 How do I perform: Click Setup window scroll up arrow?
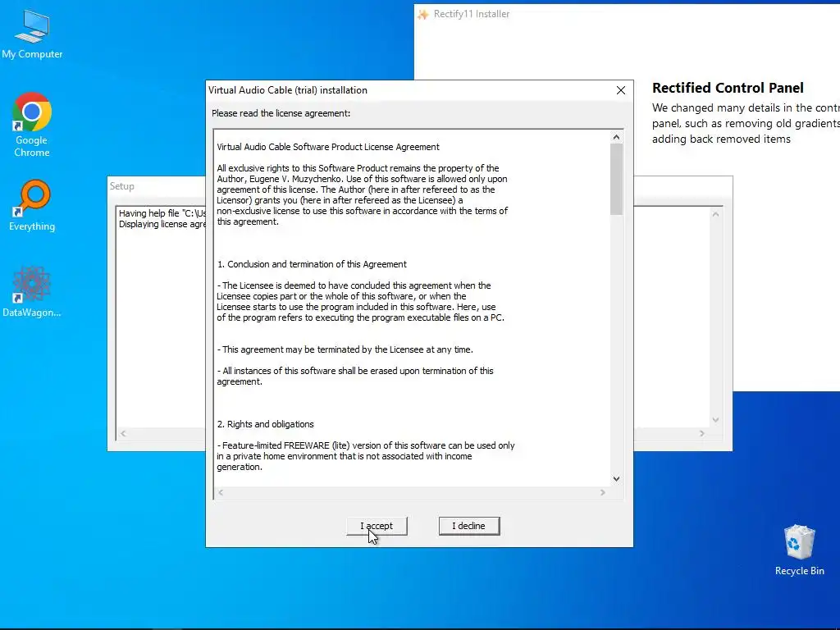tap(715, 214)
